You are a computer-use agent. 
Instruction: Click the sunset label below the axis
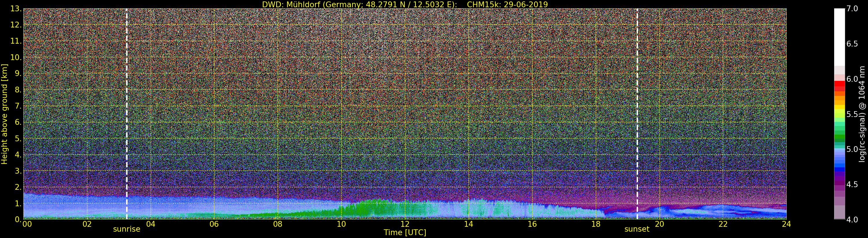coord(637,229)
